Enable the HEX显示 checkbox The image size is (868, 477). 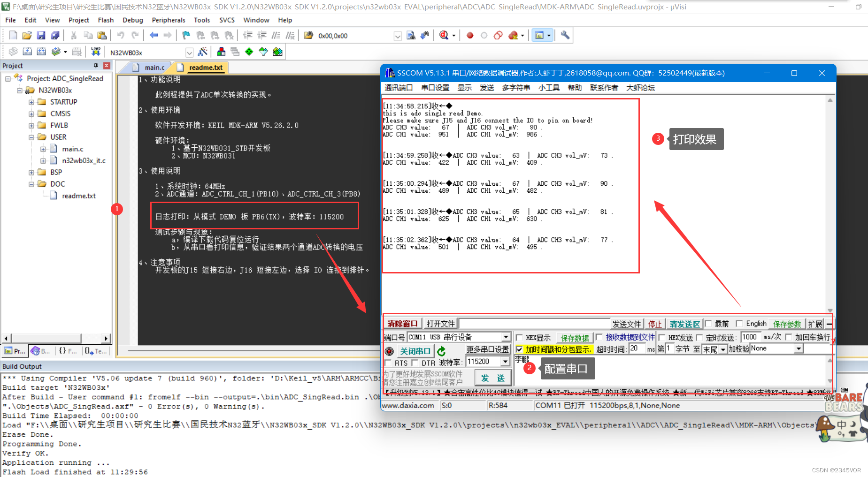(520, 337)
